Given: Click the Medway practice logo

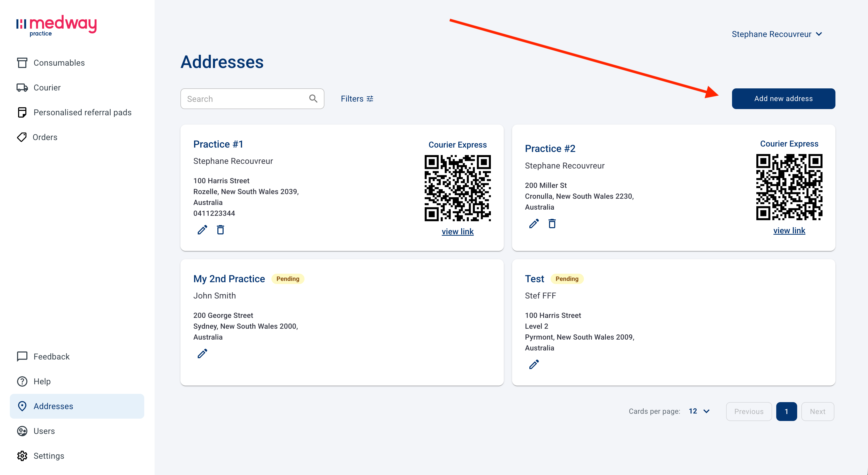Looking at the screenshot, I should click(x=56, y=26).
